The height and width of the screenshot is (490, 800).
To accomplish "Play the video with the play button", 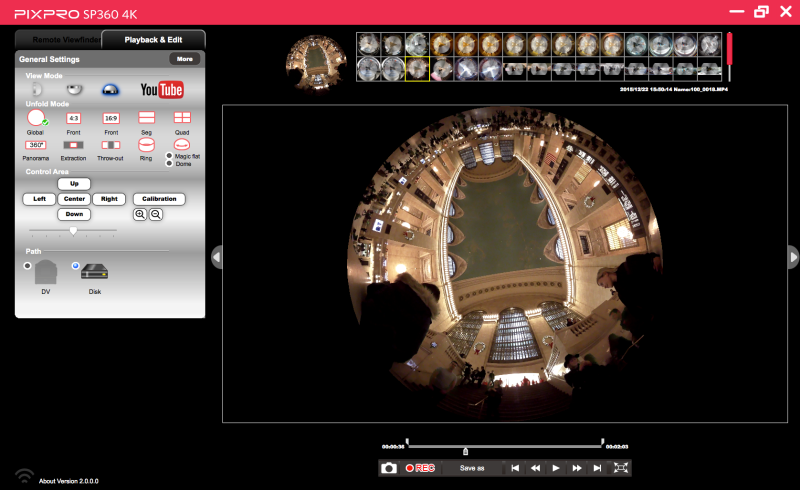I will 556,468.
